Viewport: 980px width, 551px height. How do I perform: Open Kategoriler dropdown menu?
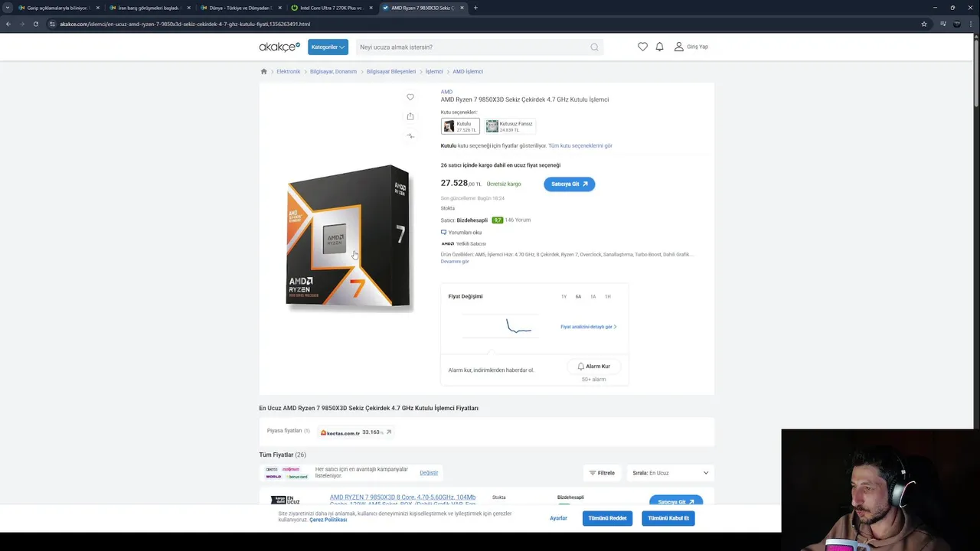[x=328, y=47]
